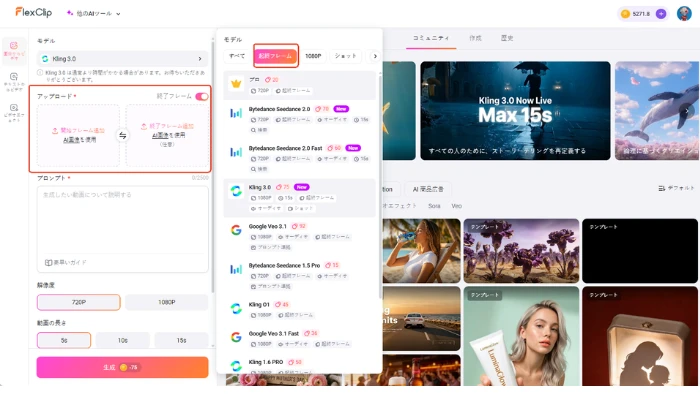Click the purple plus add-credits icon
This screenshot has height=400, width=700.
click(x=660, y=14)
